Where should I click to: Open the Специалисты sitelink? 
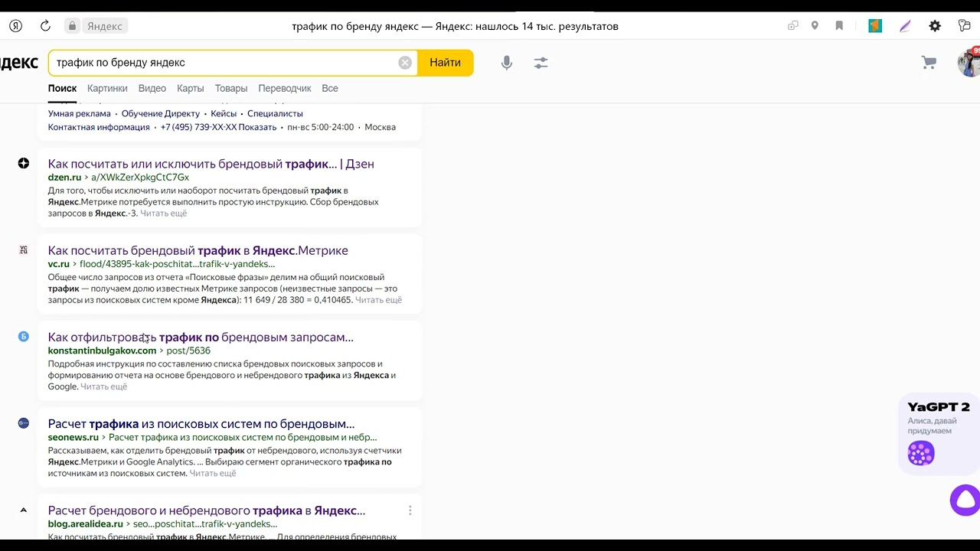click(x=275, y=113)
